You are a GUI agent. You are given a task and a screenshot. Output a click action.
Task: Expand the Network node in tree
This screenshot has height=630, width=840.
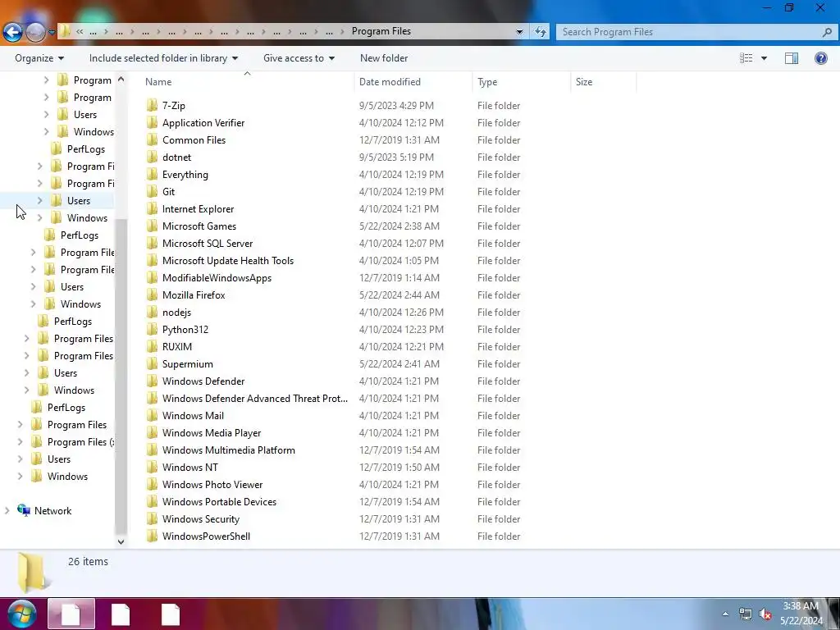(x=7, y=510)
